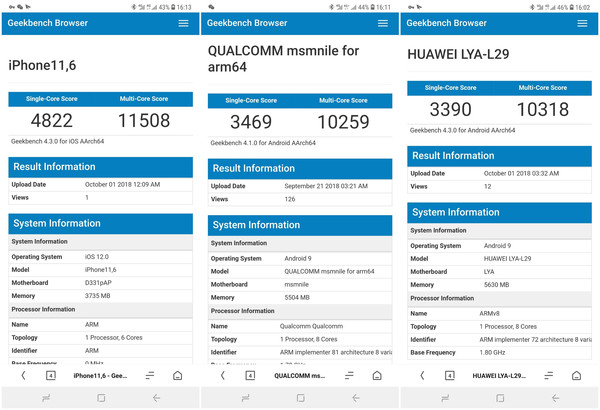Select memory value '3735 MB'
This screenshot has width=600, height=410.
pyautogui.click(x=98, y=296)
